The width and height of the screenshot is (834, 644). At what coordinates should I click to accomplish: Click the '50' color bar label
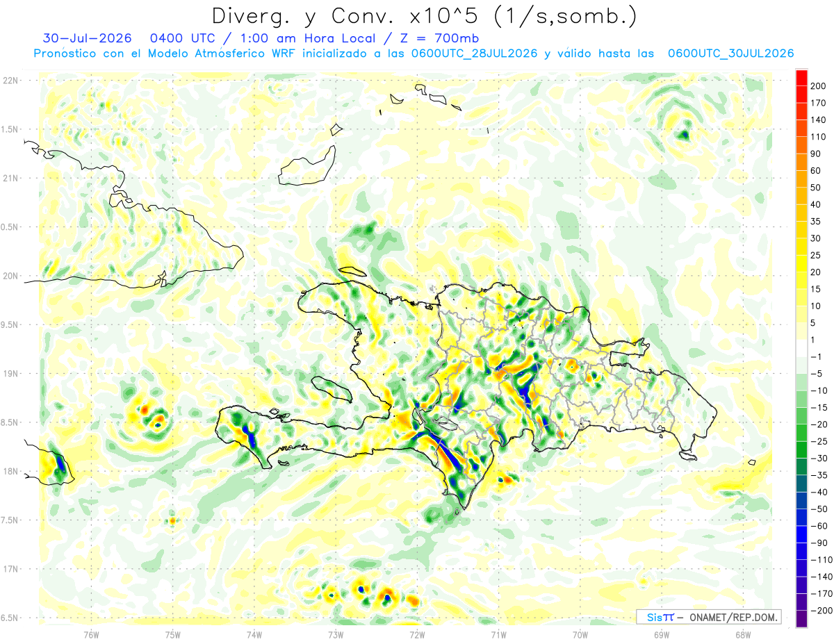(817, 188)
